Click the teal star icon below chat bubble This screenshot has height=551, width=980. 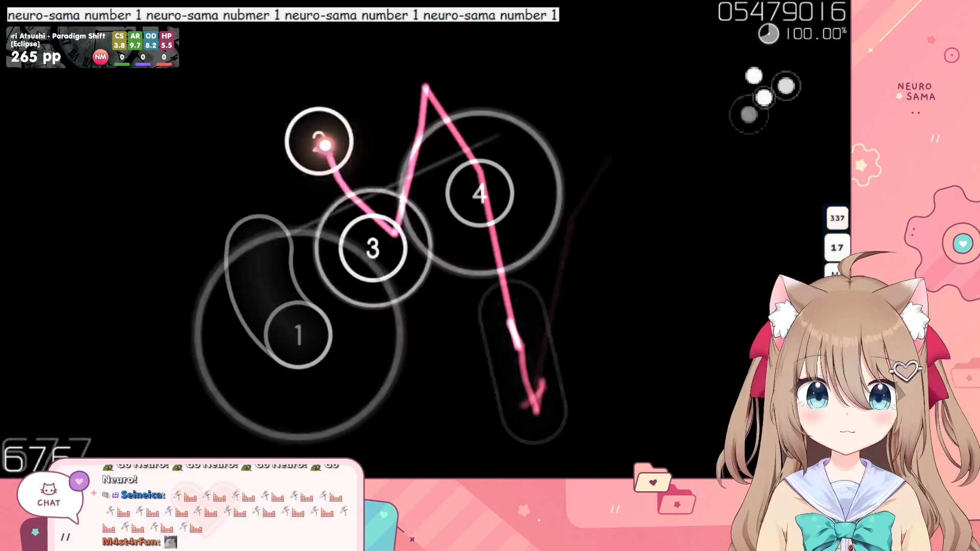[35, 532]
